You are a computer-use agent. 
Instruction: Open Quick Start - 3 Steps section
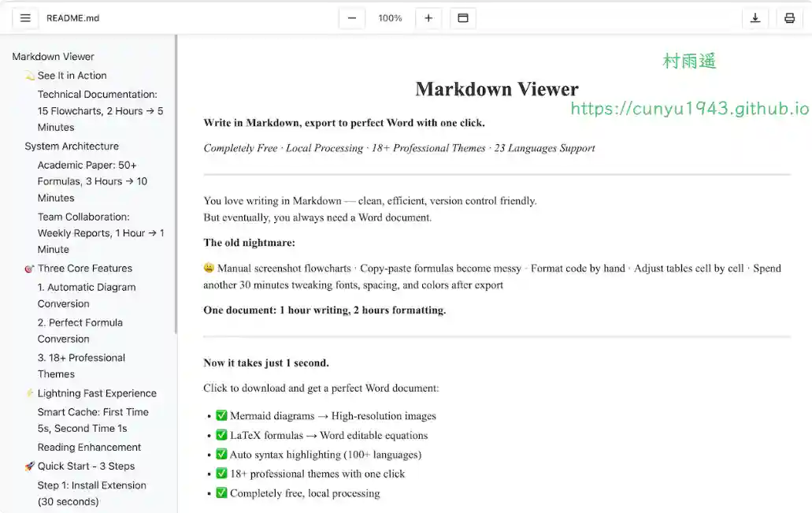pyautogui.click(x=86, y=467)
